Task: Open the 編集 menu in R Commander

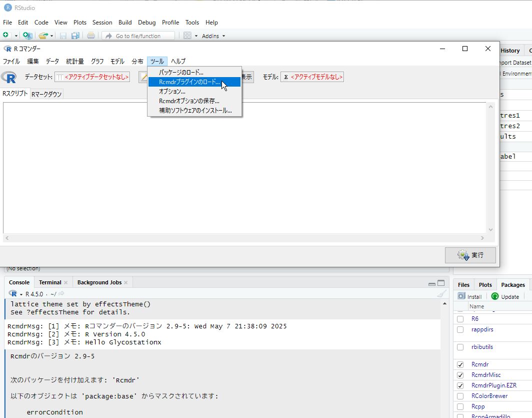Action: 33,62
